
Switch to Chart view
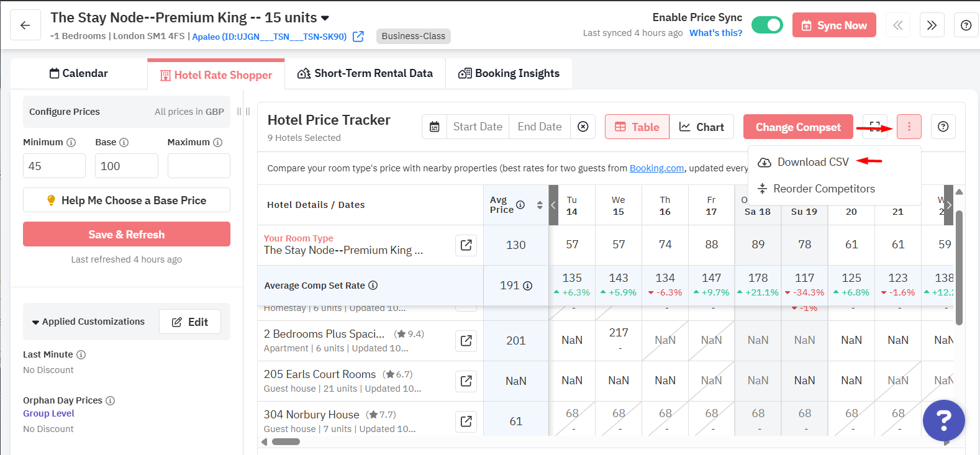point(702,127)
